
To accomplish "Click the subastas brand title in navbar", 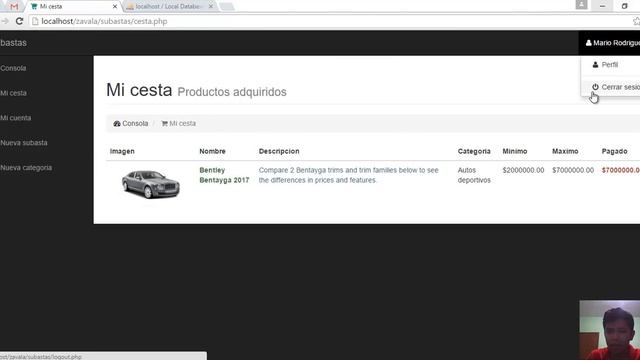I will 13,43.
